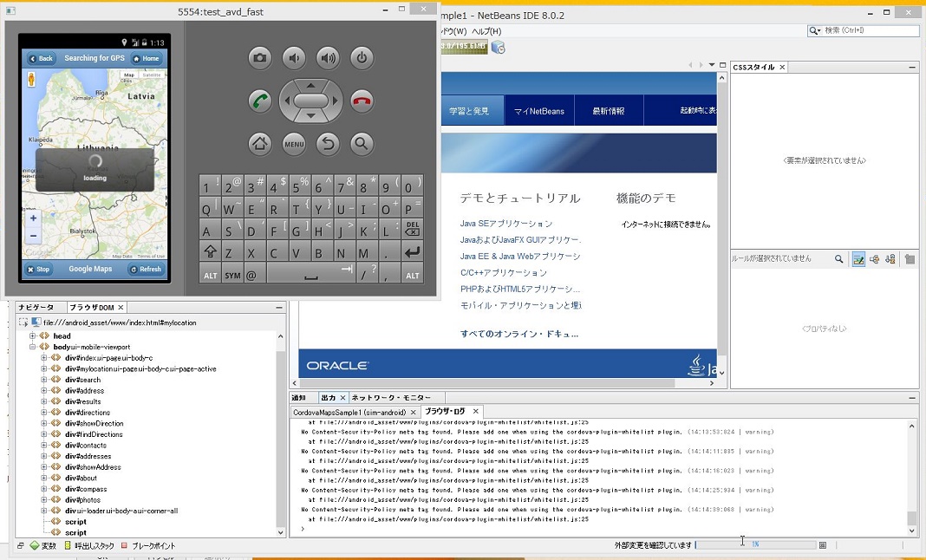926x560 pixels.
Task: Collapse the body ui-mobile-viewport node
Action: pos(33,347)
